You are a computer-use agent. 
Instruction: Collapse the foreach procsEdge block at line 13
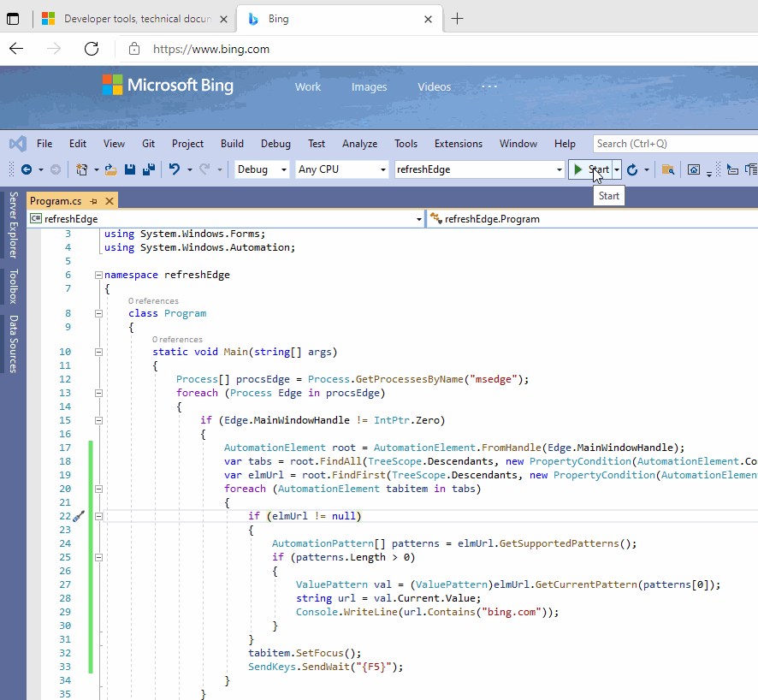coord(98,393)
